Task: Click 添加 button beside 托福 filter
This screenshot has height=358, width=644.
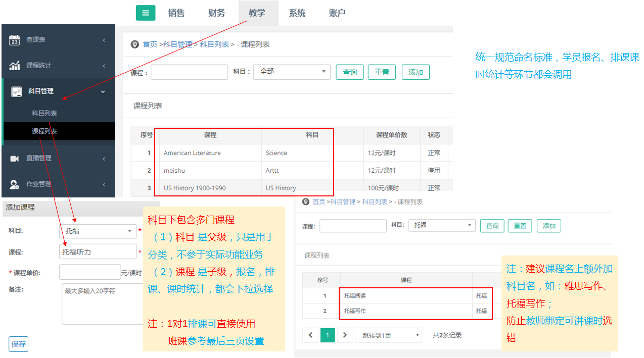Action: pyautogui.click(x=549, y=226)
